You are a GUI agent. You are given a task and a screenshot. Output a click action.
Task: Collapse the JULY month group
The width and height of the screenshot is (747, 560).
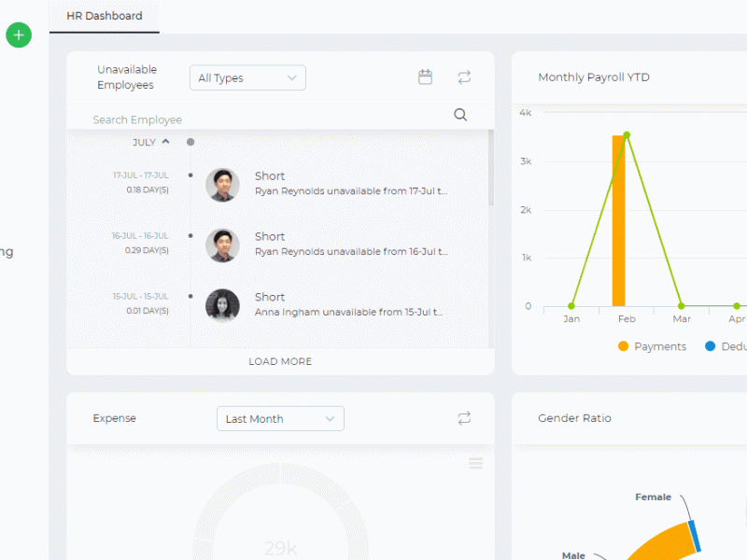(x=166, y=142)
